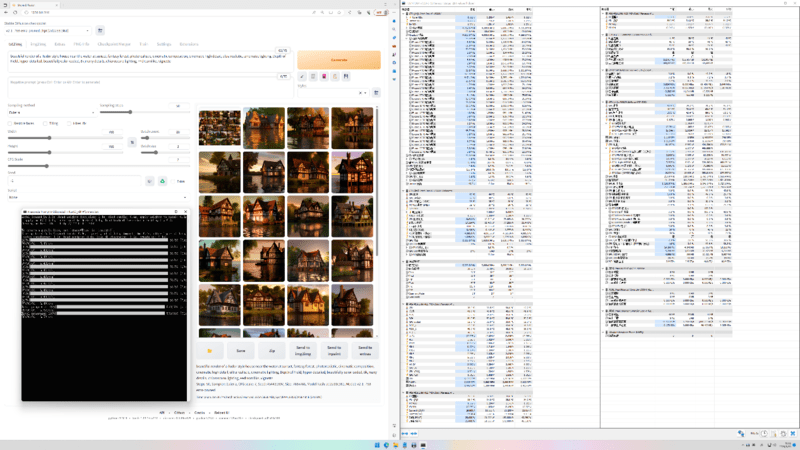Enable Restore faces checkbox
Image resolution: width=800 pixels, height=450 pixels.
[10, 123]
